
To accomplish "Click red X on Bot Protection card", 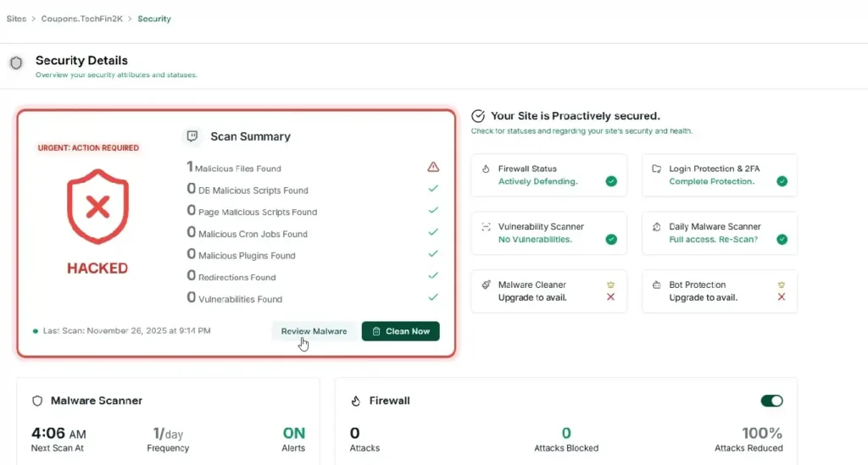I will tap(781, 297).
